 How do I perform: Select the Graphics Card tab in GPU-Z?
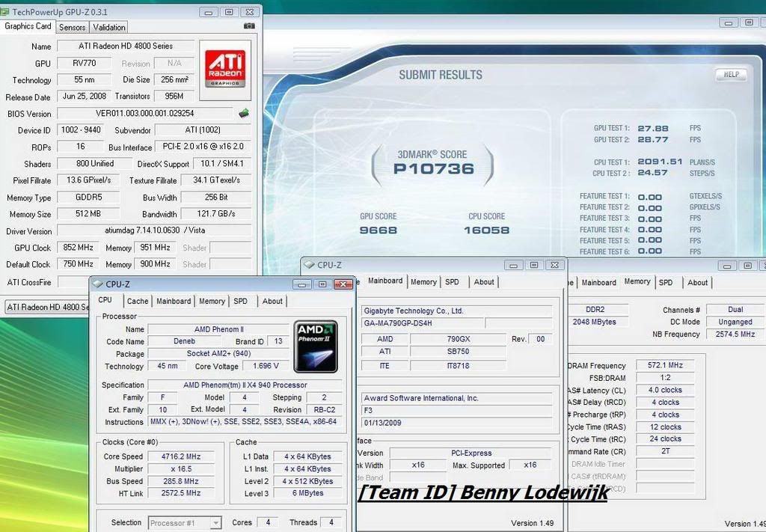pos(28,26)
